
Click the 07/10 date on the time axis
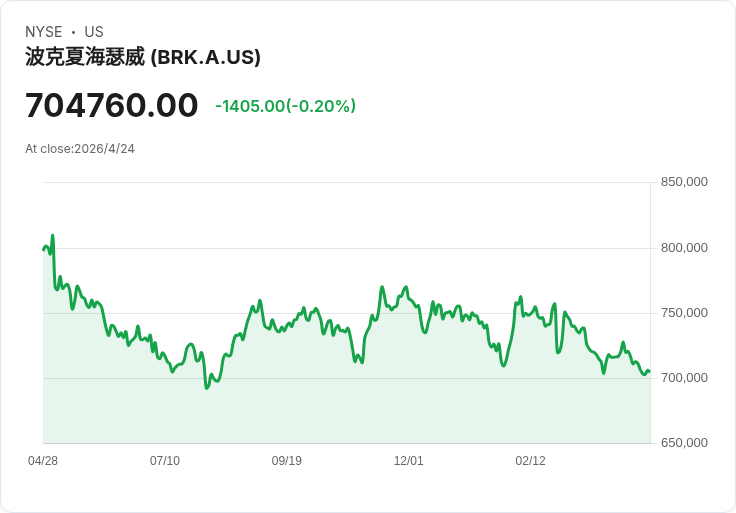point(165,461)
